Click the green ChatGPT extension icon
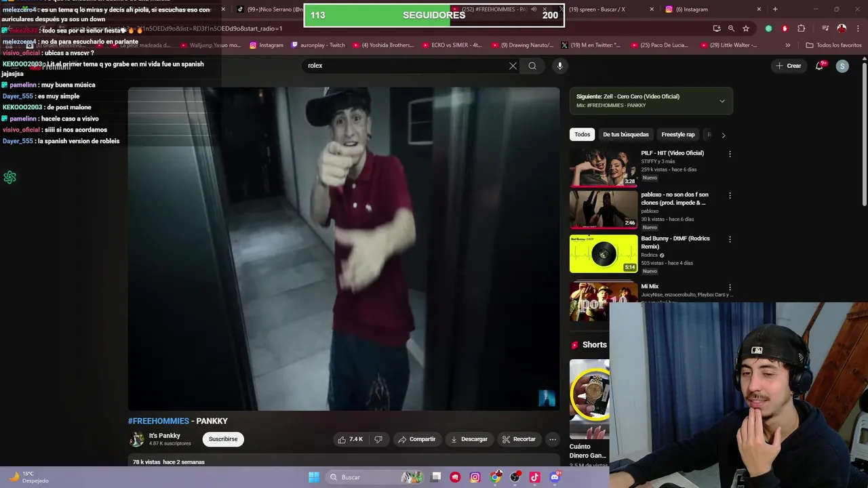 pyautogui.click(x=768, y=28)
